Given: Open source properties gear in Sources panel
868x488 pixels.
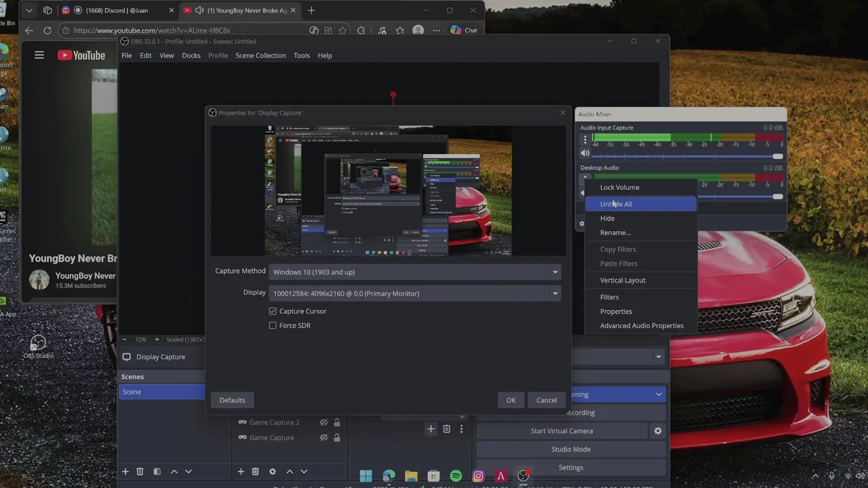Looking at the screenshot, I should click(x=273, y=472).
